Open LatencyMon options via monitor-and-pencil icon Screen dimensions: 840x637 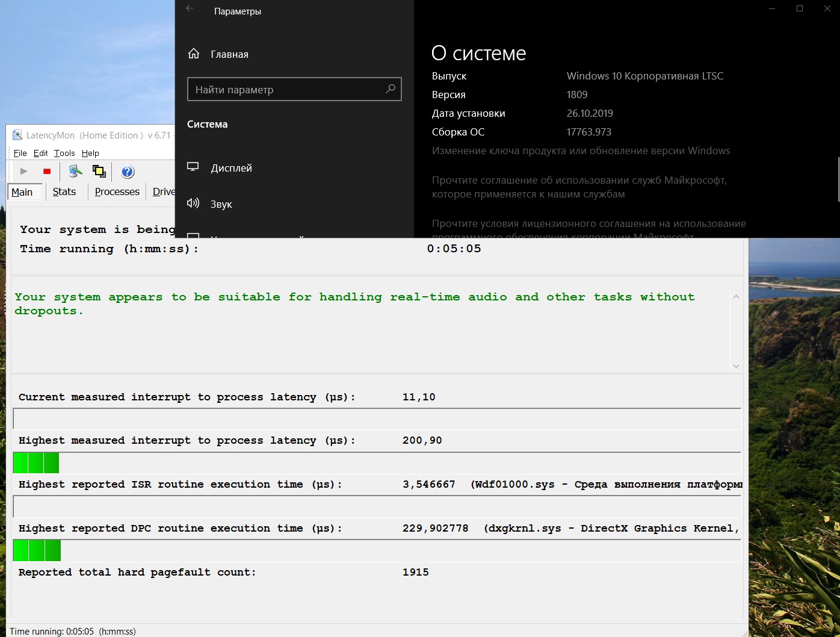coord(75,172)
